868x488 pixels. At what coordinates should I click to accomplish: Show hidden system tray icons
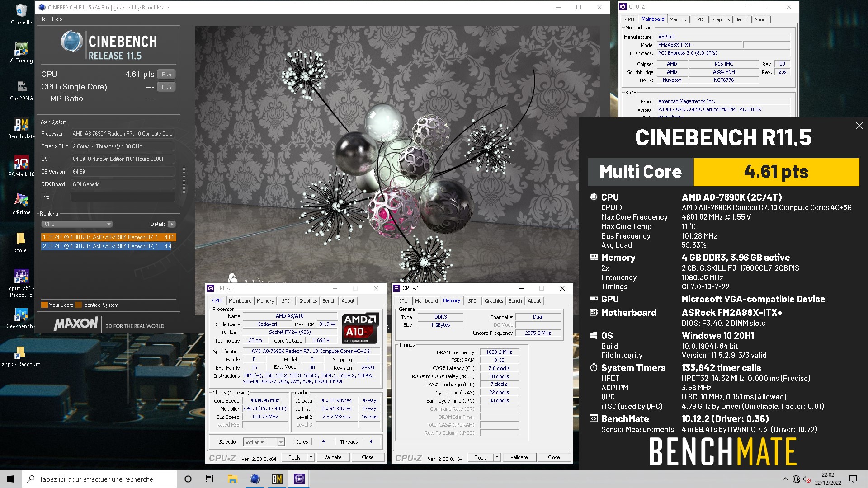(784, 479)
